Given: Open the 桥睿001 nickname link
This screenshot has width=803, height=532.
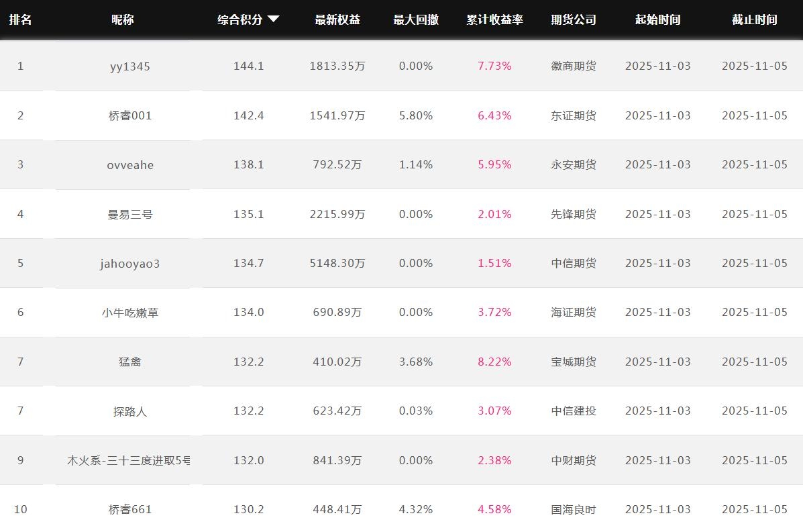Looking at the screenshot, I should click(x=130, y=115).
